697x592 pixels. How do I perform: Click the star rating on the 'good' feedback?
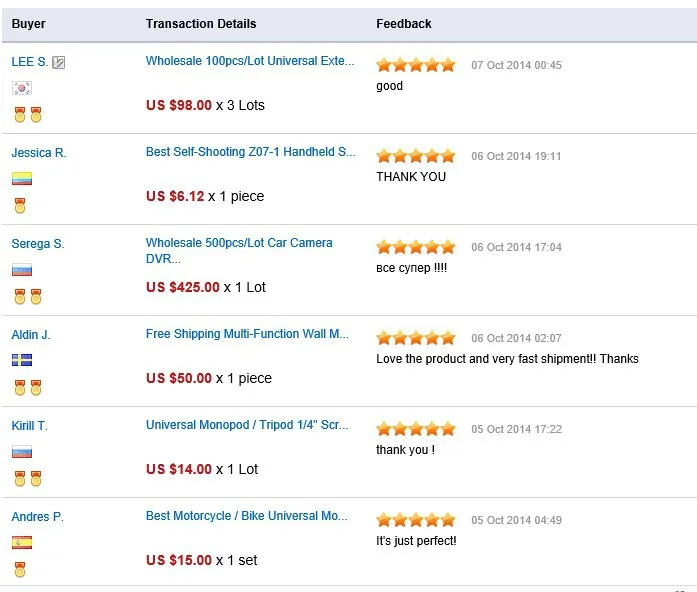[415, 65]
